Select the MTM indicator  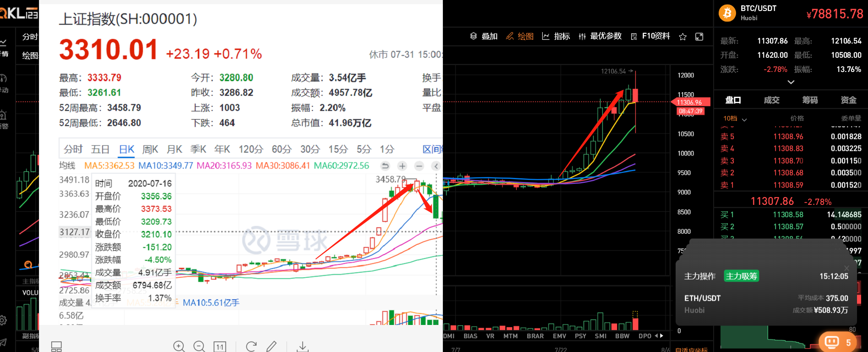(x=510, y=336)
